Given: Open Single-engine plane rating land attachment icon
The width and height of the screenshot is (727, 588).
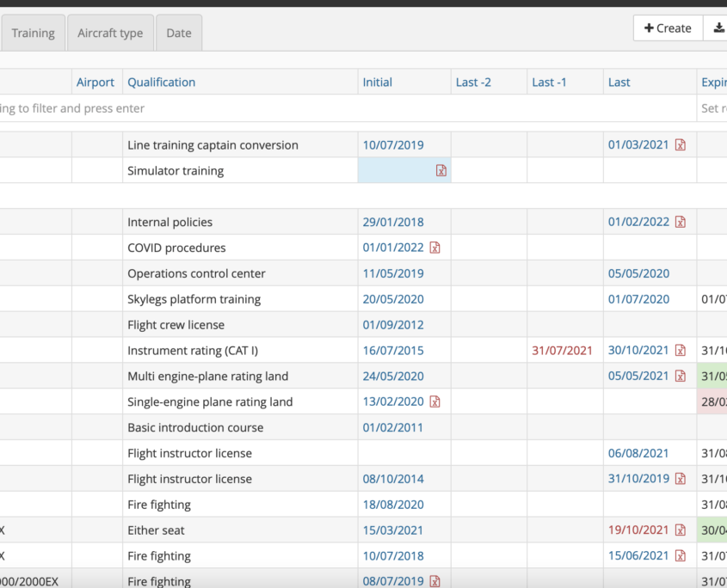Looking at the screenshot, I should point(435,402).
